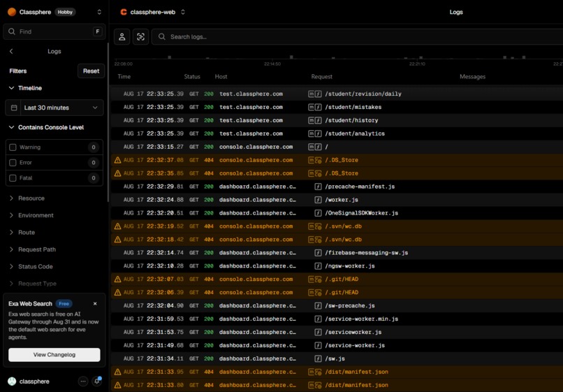Open the /ngsw-worker.js log row
563x392 pixels.
point(337,266)
